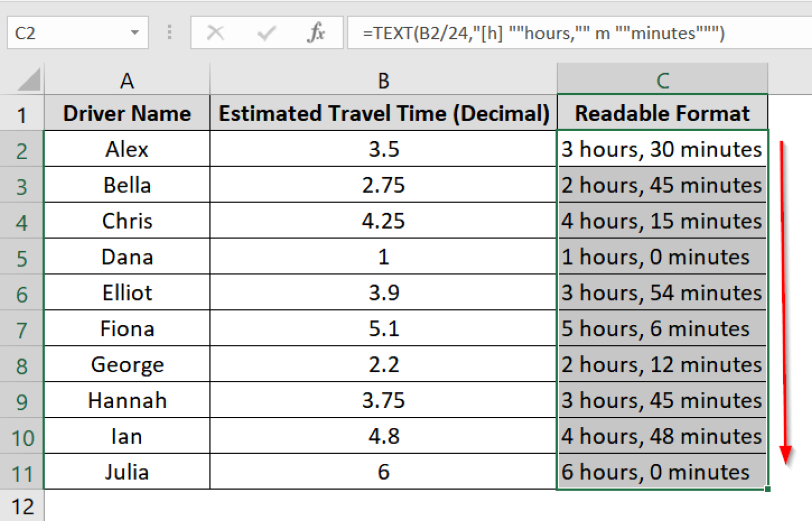The width and height of the screenshot is (812, 521).
Task: Click the fill handle on selection corner
Action: 767,489
